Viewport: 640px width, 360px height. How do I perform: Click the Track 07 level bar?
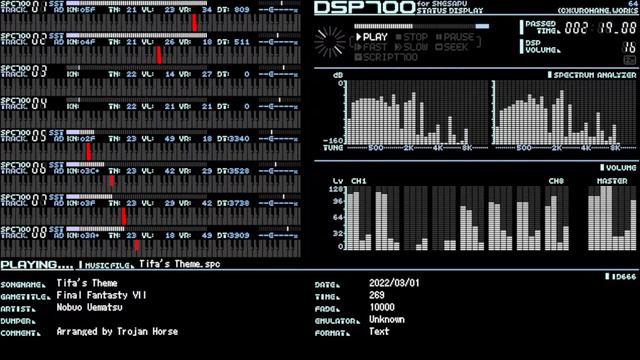(137, 197)
